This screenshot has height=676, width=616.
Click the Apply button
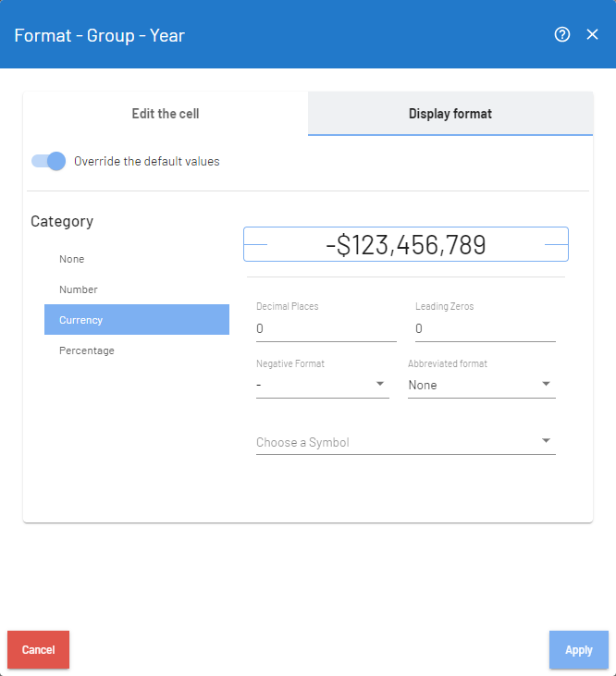point(578,649)
